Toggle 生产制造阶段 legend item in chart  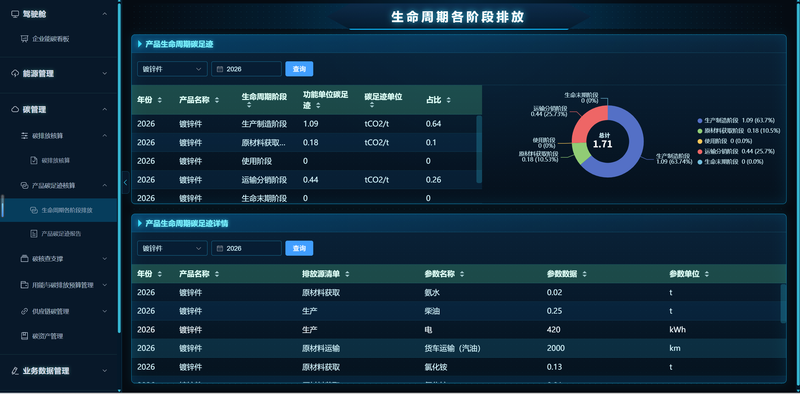pyautogui.click(x=736, y=120)
